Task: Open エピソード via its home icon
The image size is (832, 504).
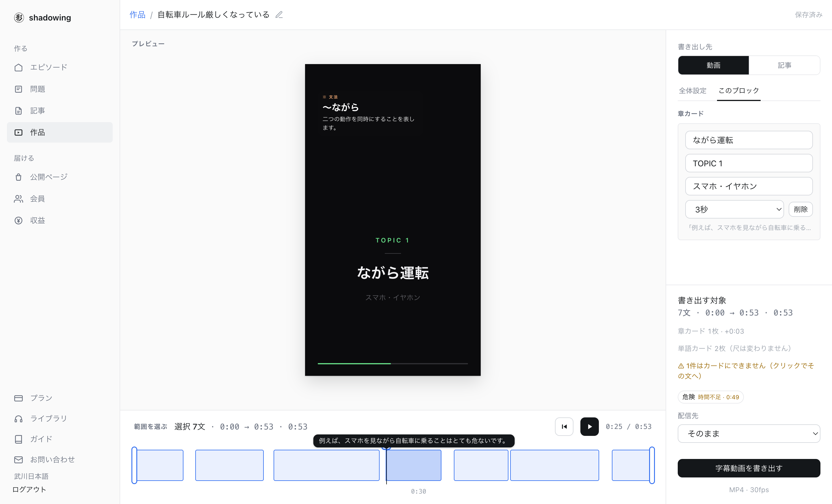Action: [18, 68]
